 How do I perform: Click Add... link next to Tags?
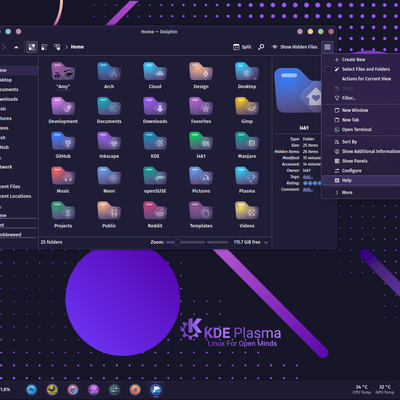tap(307, 177)
